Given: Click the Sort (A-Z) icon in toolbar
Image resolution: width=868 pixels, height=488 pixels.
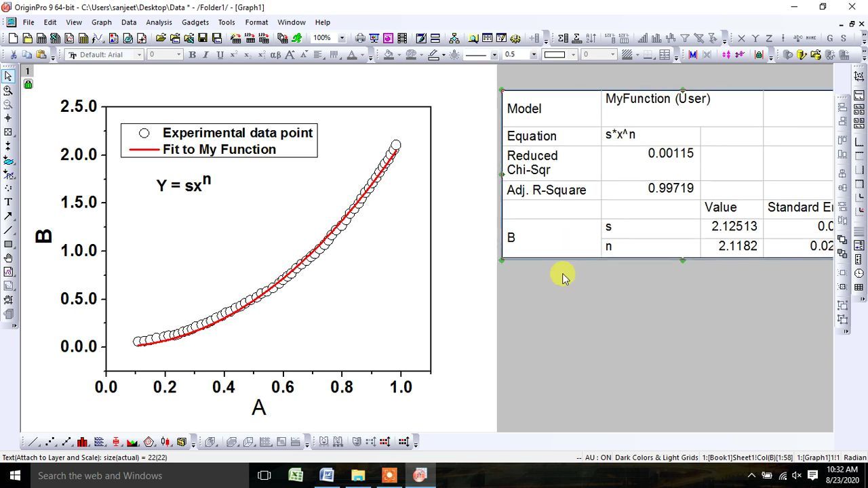Looking at the screenshot, I should click(591, 38).
